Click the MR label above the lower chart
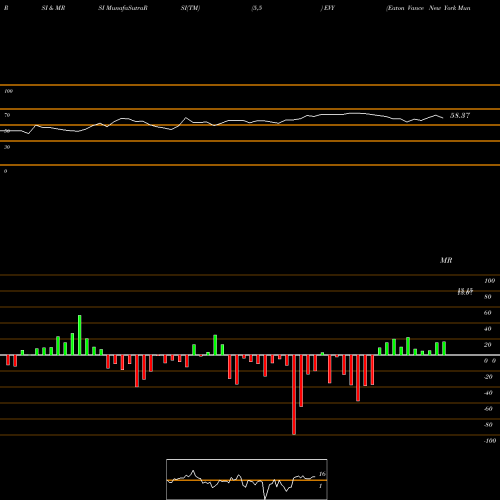 point(446,260)
